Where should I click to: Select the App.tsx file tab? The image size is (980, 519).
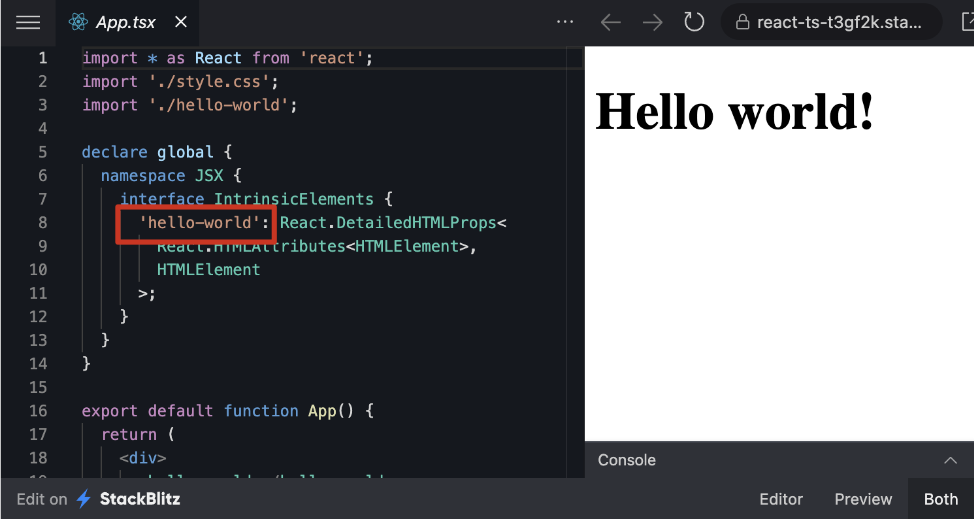(126, 23)
